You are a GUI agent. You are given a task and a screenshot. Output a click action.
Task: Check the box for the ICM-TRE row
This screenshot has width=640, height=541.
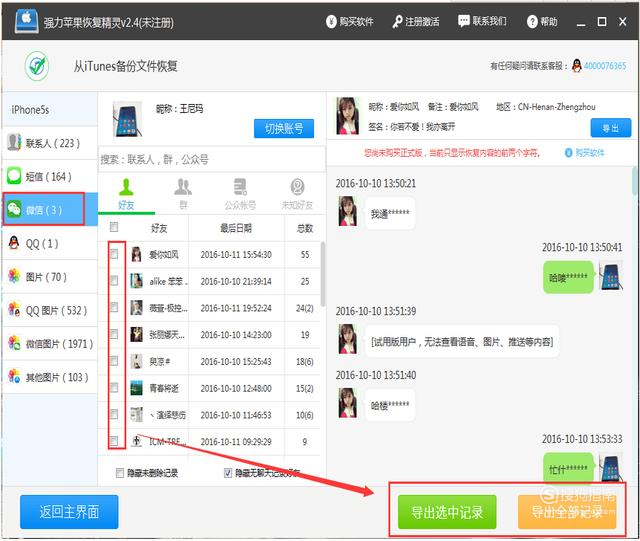114,441
